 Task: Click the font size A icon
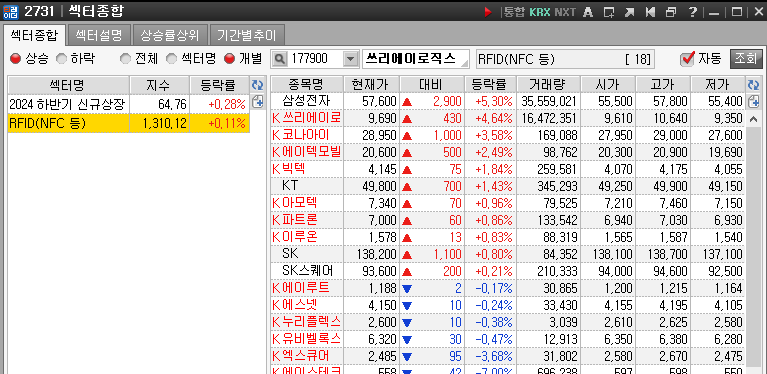coord(588,12)
